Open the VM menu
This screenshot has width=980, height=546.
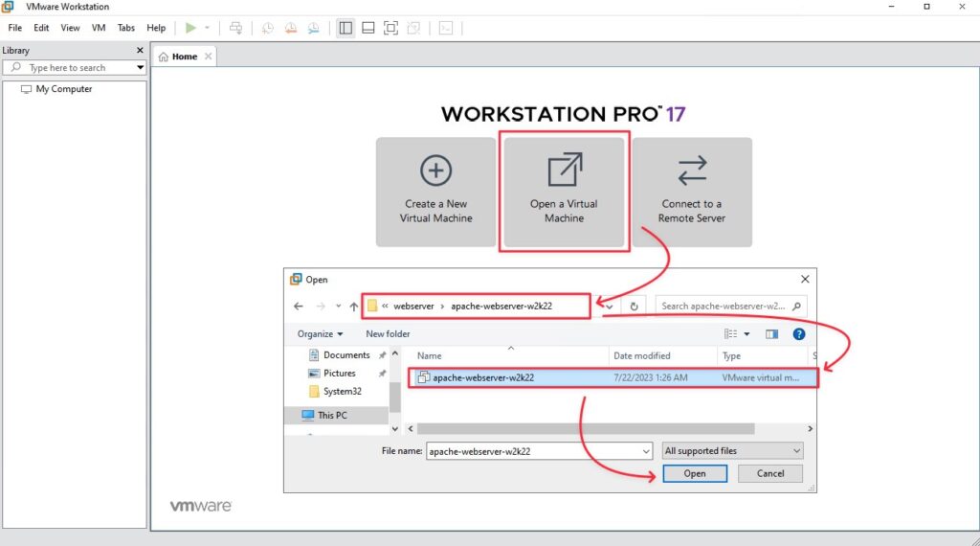pyautogui.click(x=99, y=28)
